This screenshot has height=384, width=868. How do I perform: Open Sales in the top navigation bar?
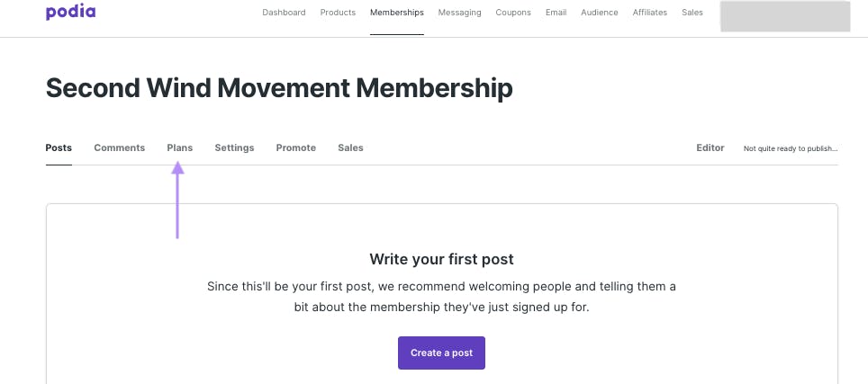[692, 13]
